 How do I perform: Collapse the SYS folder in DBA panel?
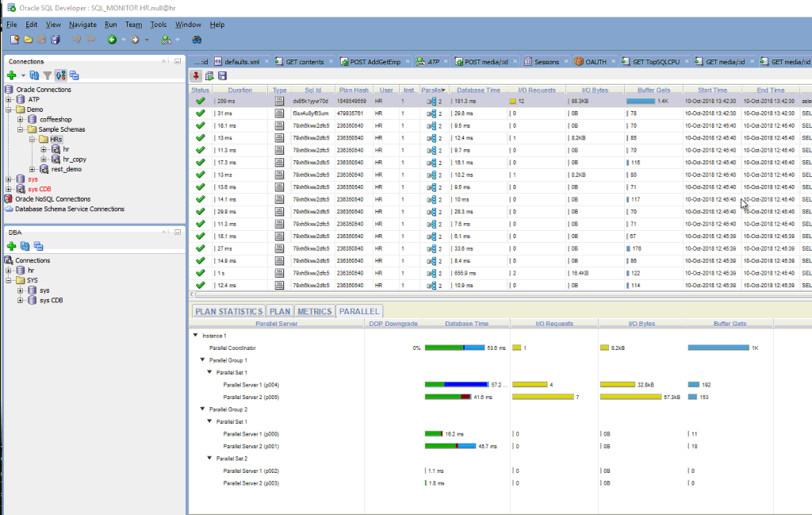coord(8,280)
